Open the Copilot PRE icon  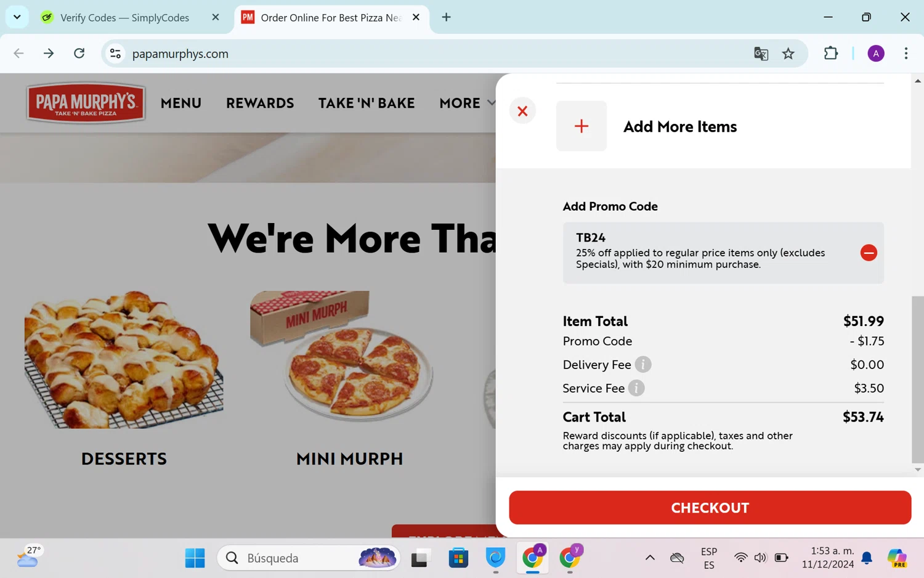coord(897,558)
